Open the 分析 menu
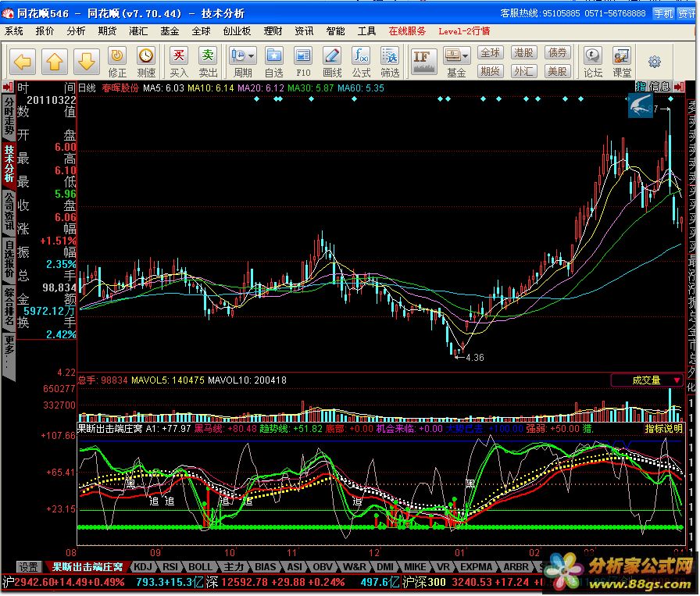This screenshot has width=700, height=596. 76,31
